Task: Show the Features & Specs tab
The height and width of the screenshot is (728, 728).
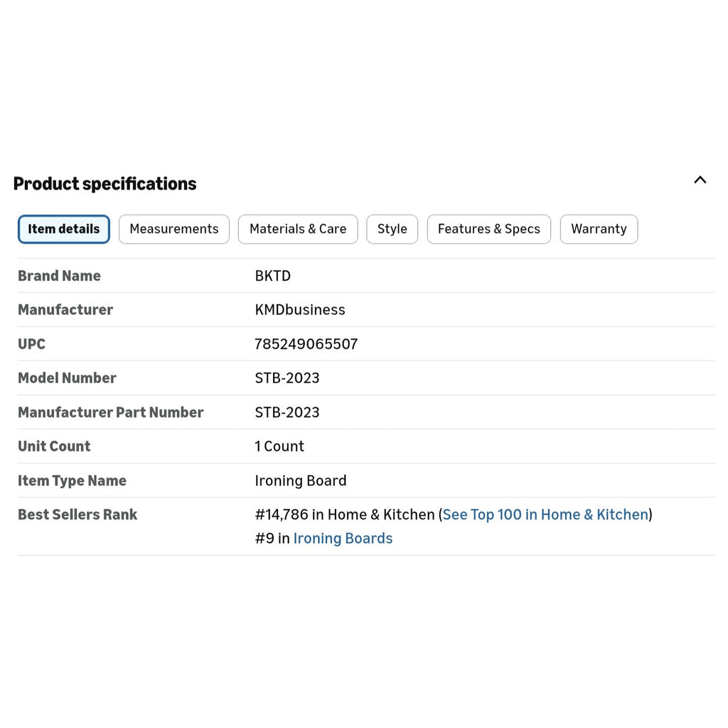Action: click(489, 229)
